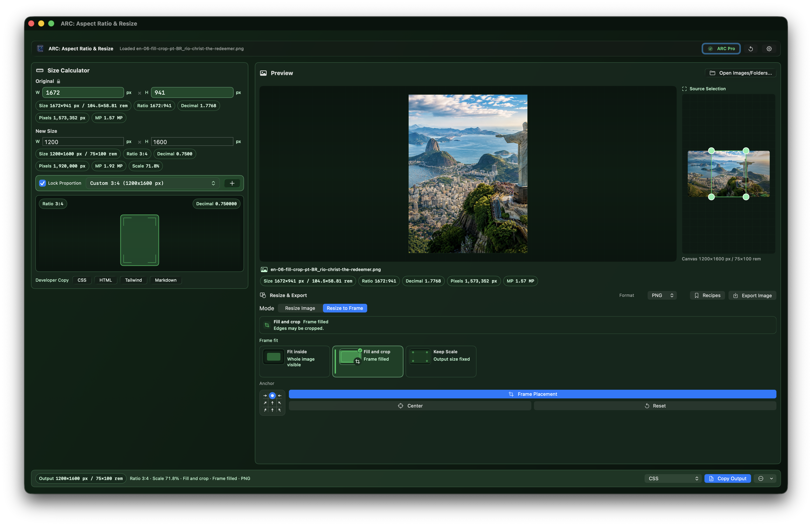Open the CSS output format dropdown in status bar

[673, 478]
